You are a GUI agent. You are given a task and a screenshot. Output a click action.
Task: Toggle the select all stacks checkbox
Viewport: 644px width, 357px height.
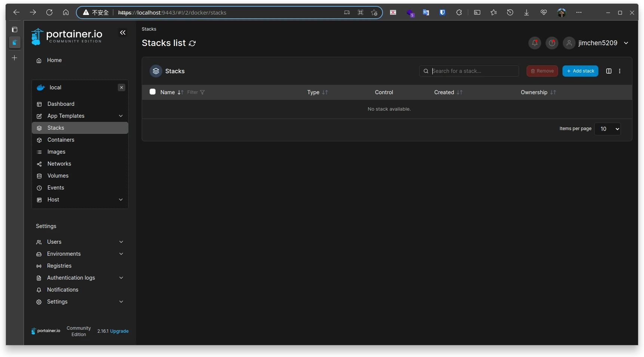153,92
